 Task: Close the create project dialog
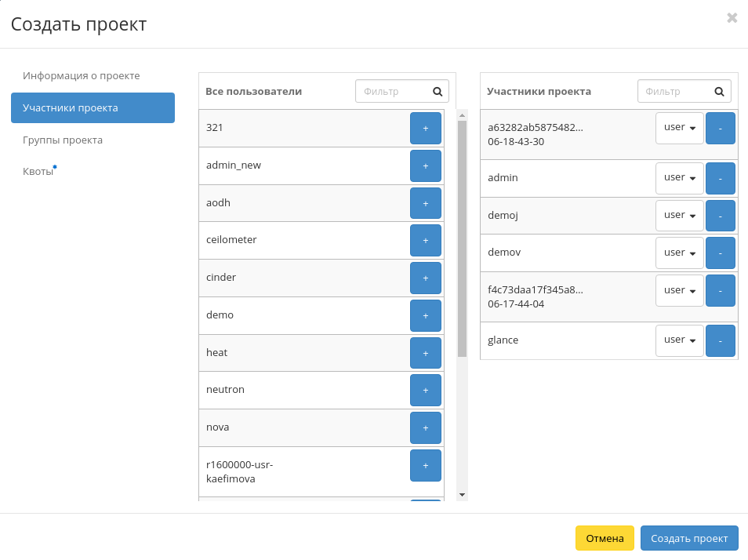coord(732,18)
